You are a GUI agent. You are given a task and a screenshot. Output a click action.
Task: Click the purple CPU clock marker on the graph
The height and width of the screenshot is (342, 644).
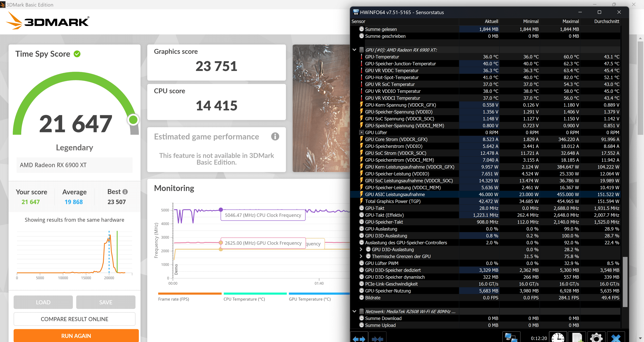pyautogui.click(x=221, y=209)
